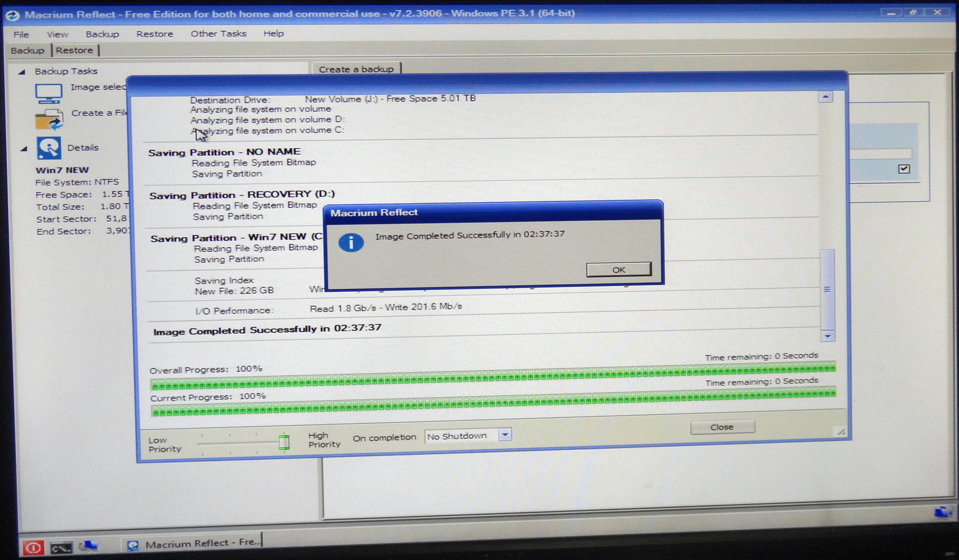Collapse the Details section
The height and width of the screenshot is (560, 959).
pos(24,148)
